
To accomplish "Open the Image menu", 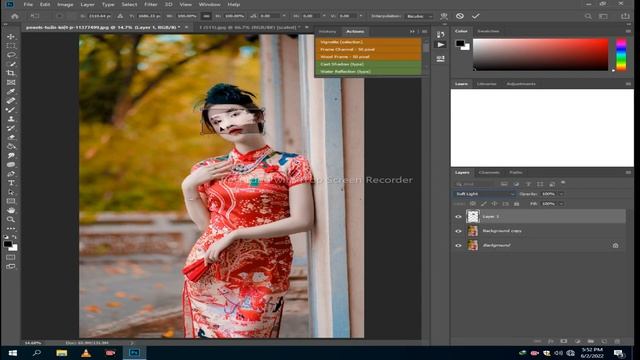I will pos(65,4).
